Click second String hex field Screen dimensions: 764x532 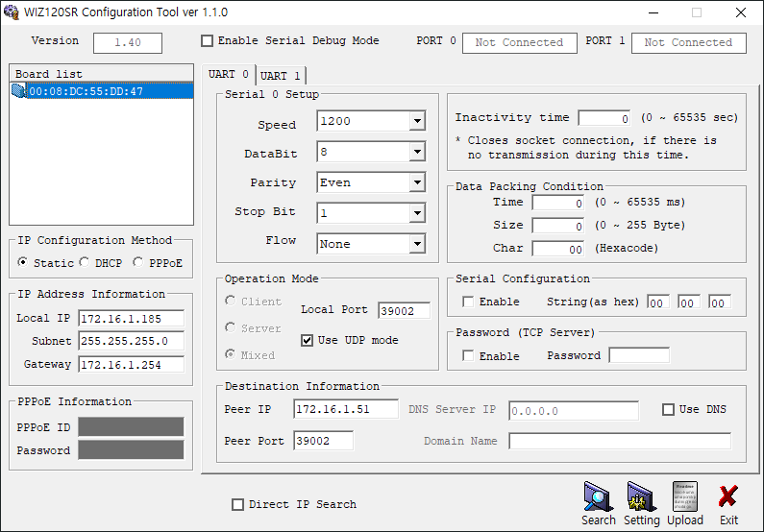pyautogui.click(x=689, y=302)
